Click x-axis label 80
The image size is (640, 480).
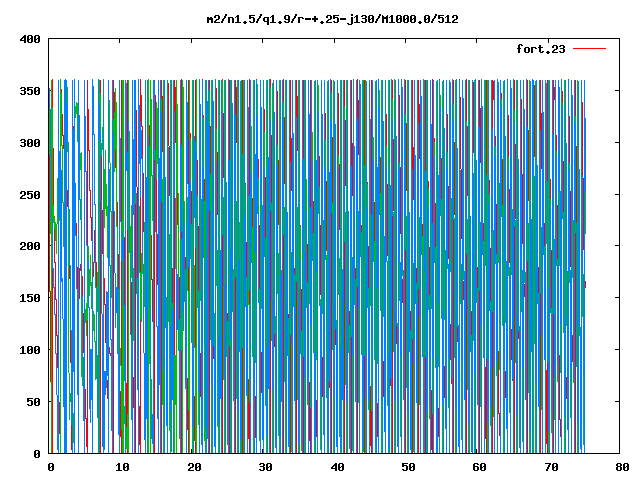tap(622, 467)
